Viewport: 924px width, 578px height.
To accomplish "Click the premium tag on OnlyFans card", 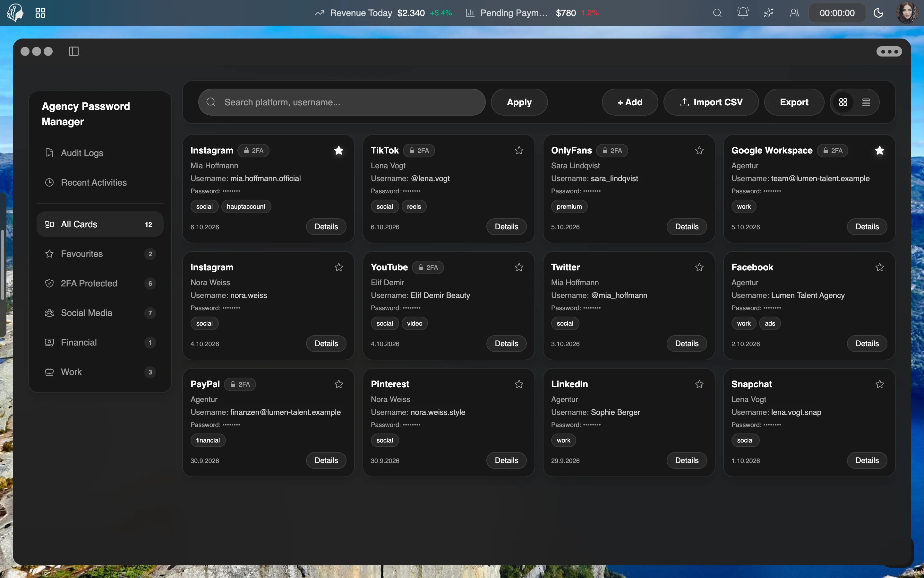I will pos(569,206).
